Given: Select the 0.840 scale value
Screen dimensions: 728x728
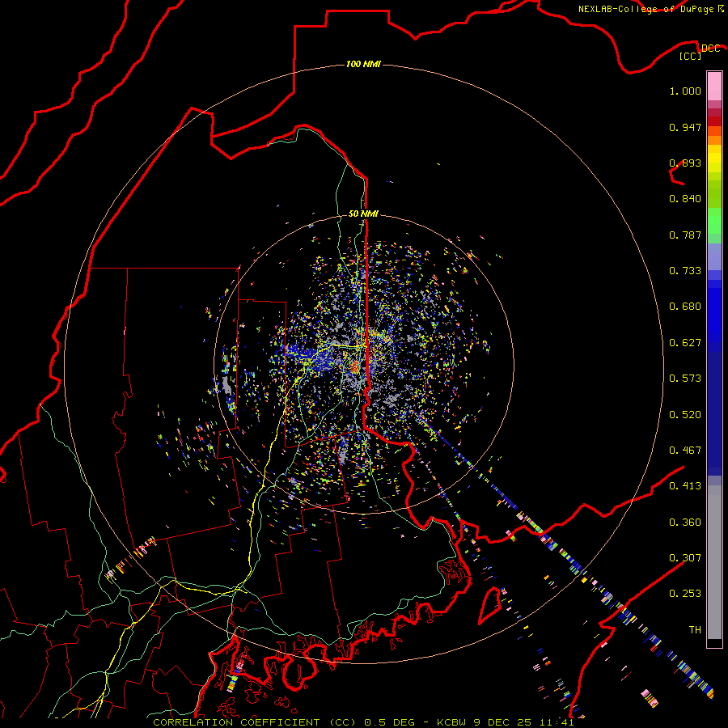Looking at the screenshot, I should 685,199.
